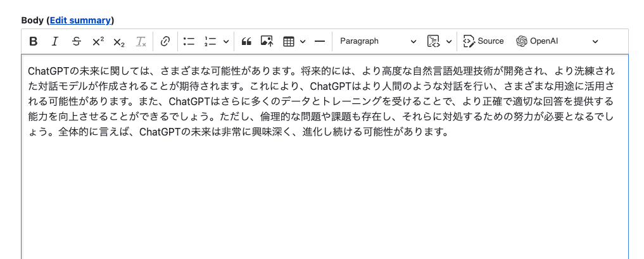Click the Edit summary link
The width and height of the screenshot is (644, 259).
point(80,20)
